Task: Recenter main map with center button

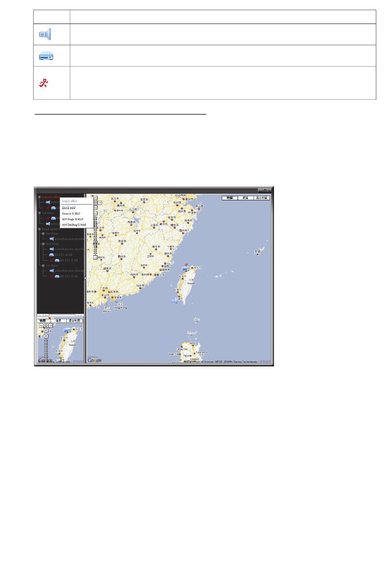Action: (95, 203)
